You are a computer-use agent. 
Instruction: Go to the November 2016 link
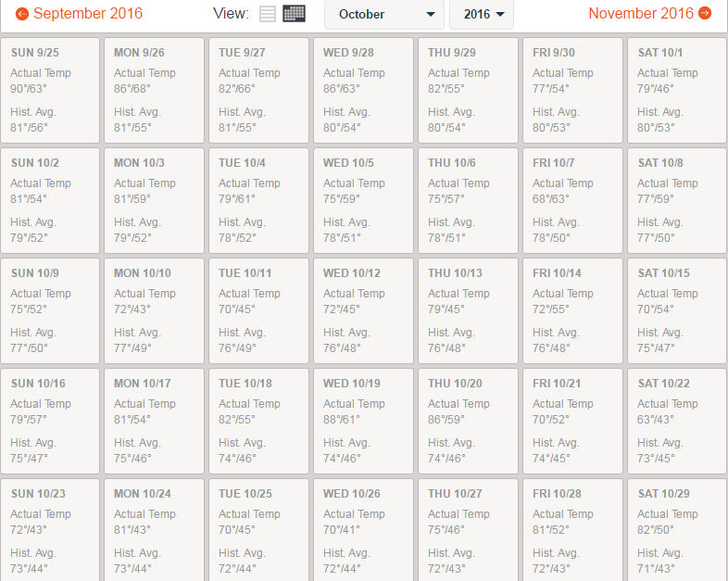(641, 14)
